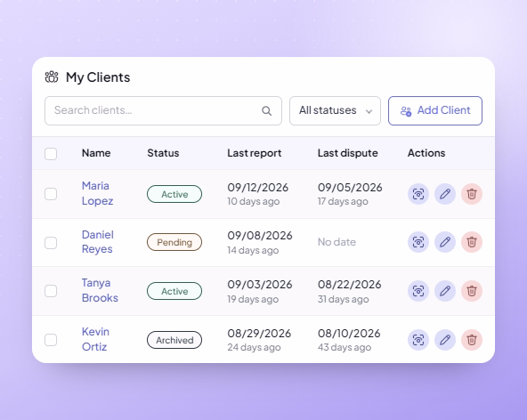Click last report date 09/08/2026
Viewport: 527px width, 420px height.
(260, 236)
